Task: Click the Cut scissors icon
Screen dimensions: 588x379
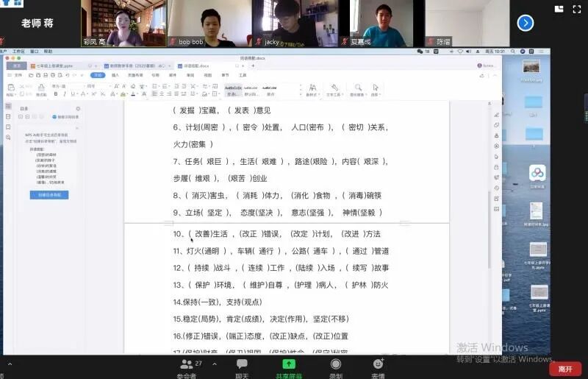Action: point(22,86)
